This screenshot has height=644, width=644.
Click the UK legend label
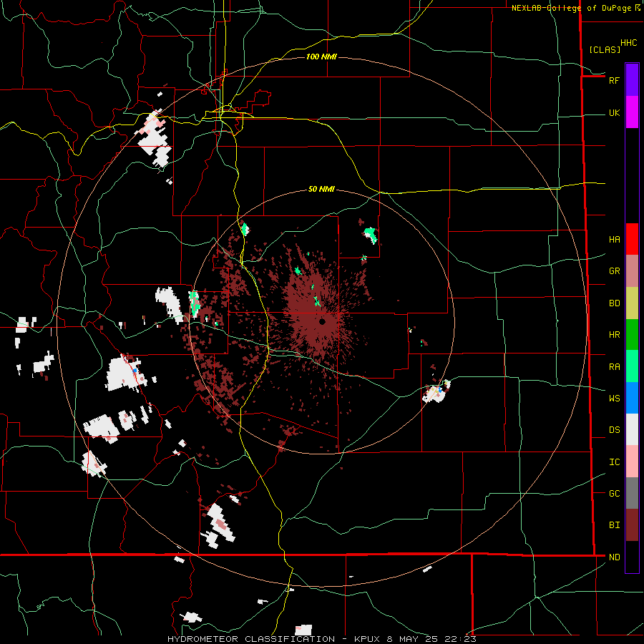(x=614, y=113)
